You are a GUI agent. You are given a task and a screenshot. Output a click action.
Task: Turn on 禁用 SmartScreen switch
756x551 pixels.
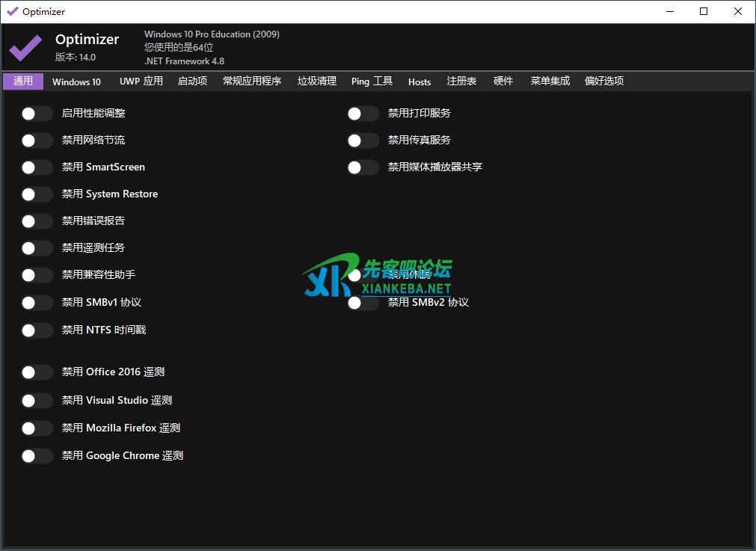pos(37,167)
